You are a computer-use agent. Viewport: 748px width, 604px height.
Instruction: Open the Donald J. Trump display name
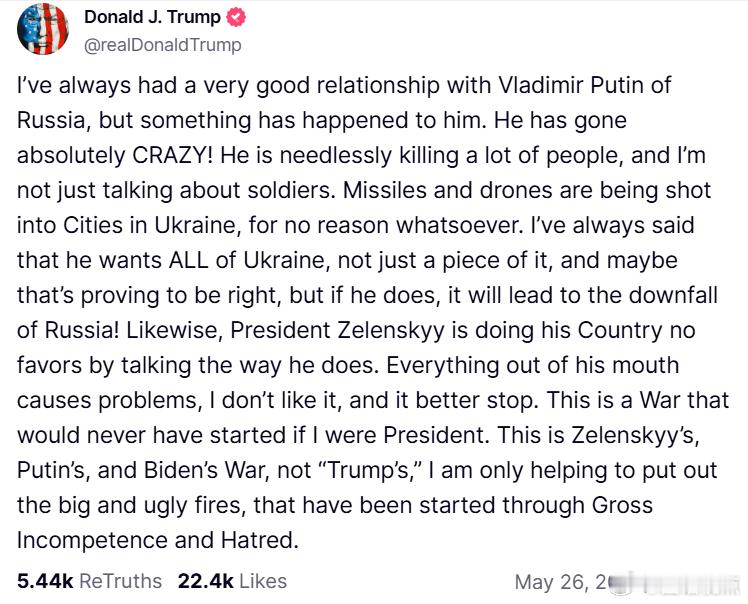(x=152, y=17)
